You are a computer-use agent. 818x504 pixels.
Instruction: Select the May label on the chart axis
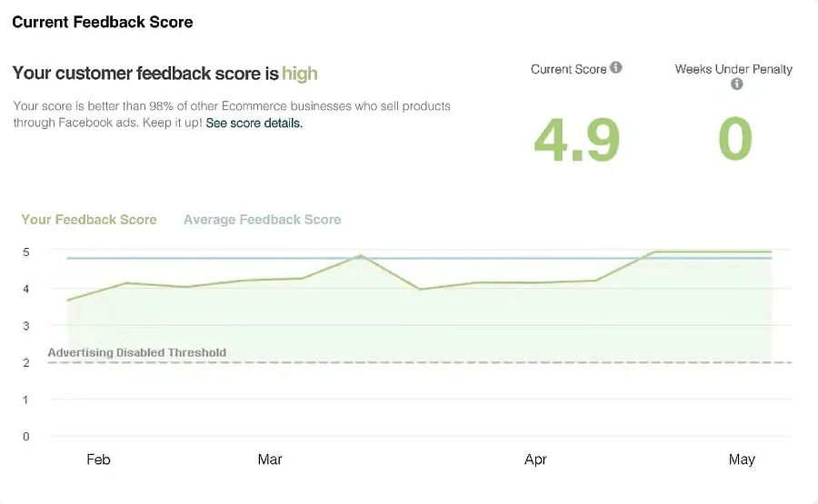click(x=742, y=460)
